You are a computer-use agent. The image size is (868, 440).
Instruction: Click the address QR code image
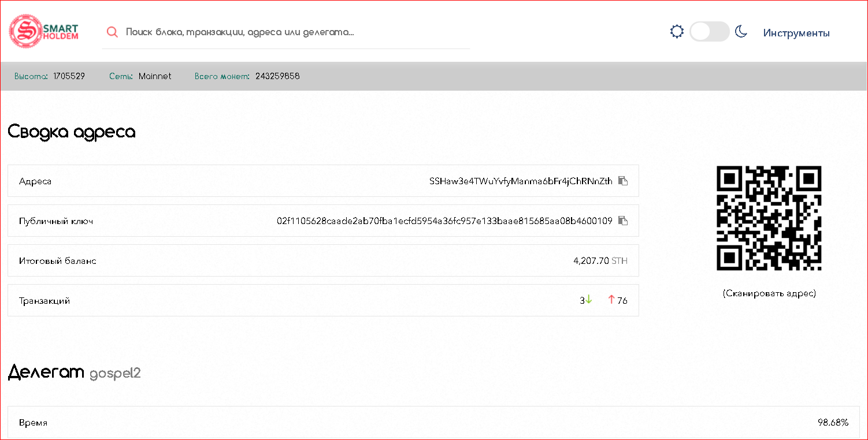coord(769,218)
